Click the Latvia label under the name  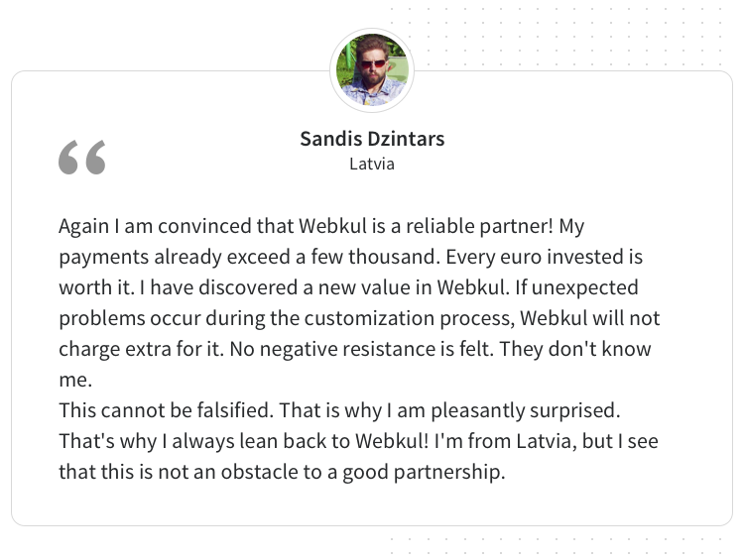tap(372, 165)
